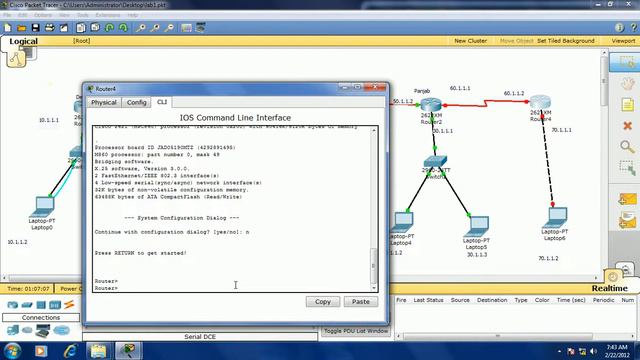Click the Copy button in CLI

[322, 302]
